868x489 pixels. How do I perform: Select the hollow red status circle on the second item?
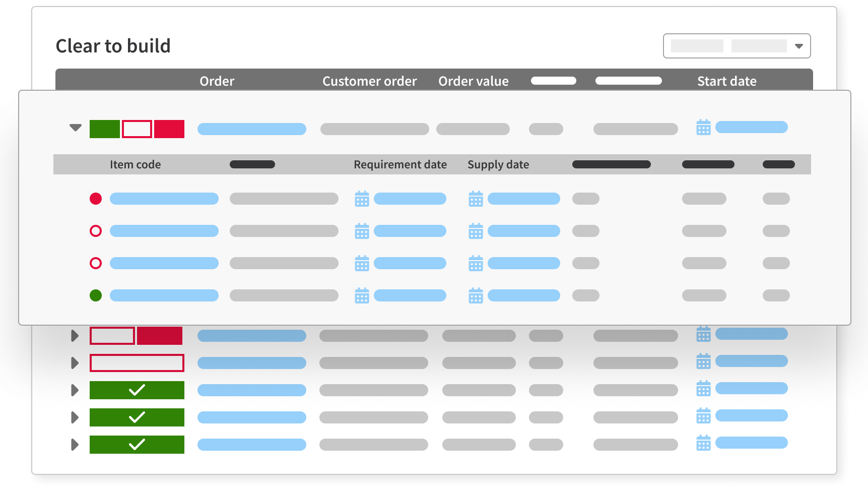[x=95, y=231]
